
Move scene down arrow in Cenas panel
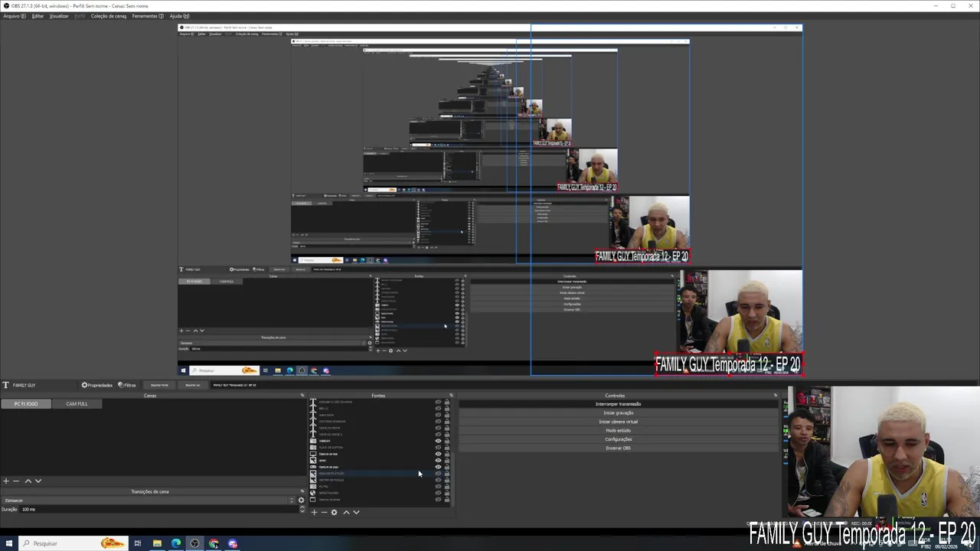click(38, 481)
